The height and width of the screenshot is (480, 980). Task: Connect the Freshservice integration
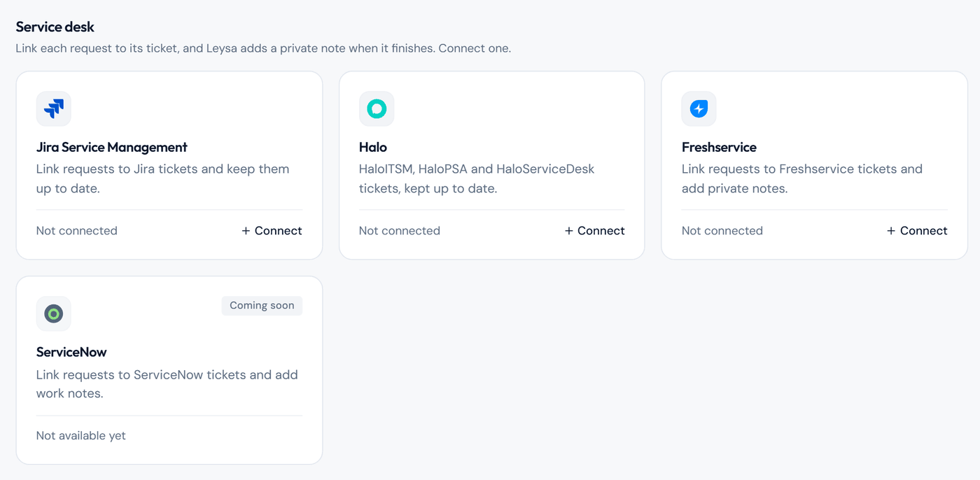(x=917, y=231)
